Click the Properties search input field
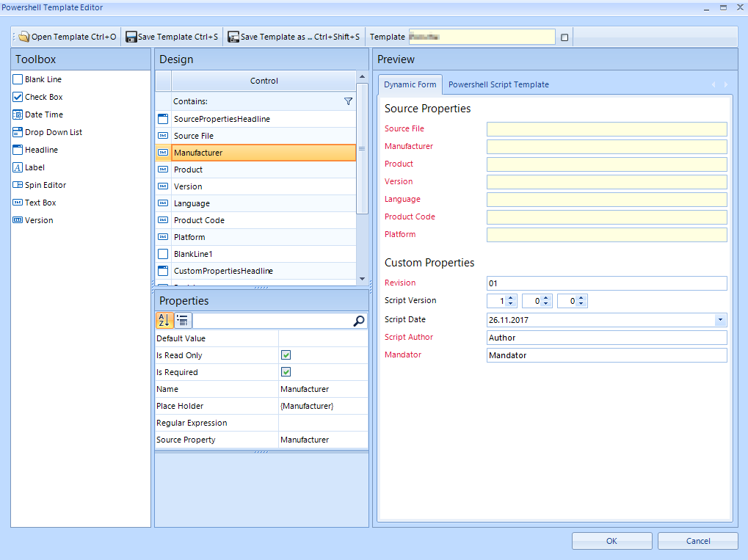The height and width of the screenshot is (560, 748). tap(272, 321)
